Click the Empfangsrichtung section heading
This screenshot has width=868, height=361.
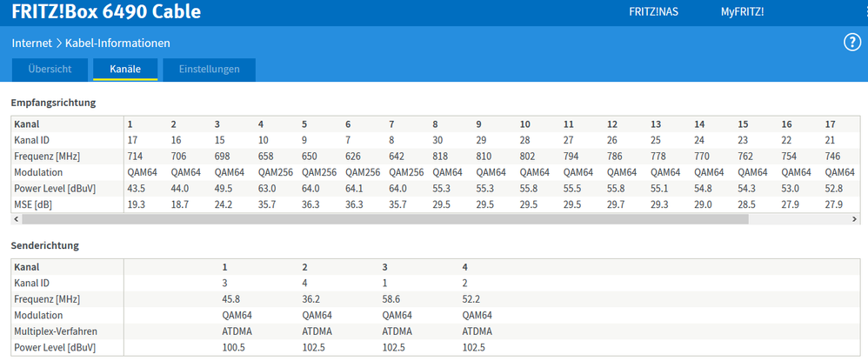53,103
